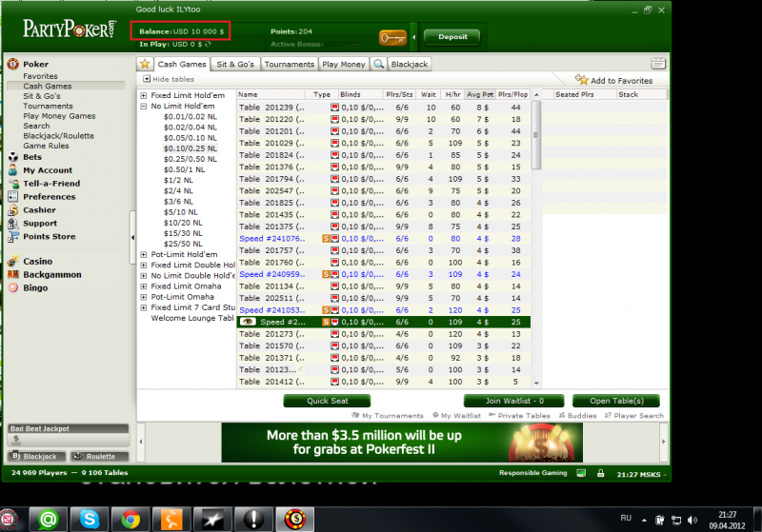Collapse the left sidebar arrow
The height and width of the screenshot is (532, 762).
[132, 237]
